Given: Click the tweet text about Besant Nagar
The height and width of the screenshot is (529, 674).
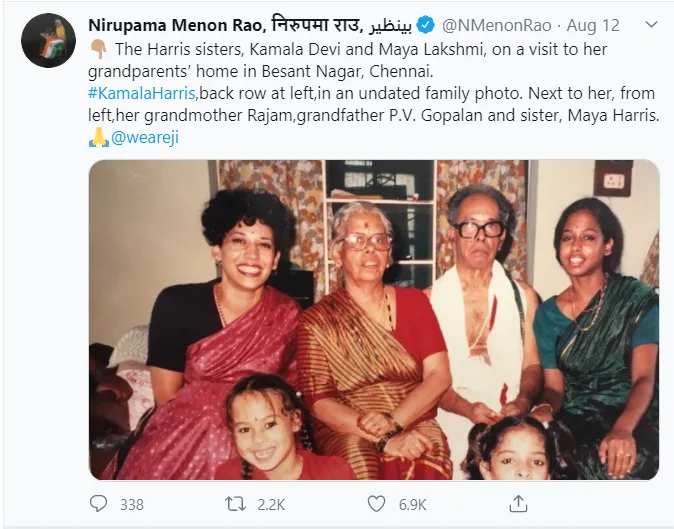Looking at the screenshot, I should (240, 71).
